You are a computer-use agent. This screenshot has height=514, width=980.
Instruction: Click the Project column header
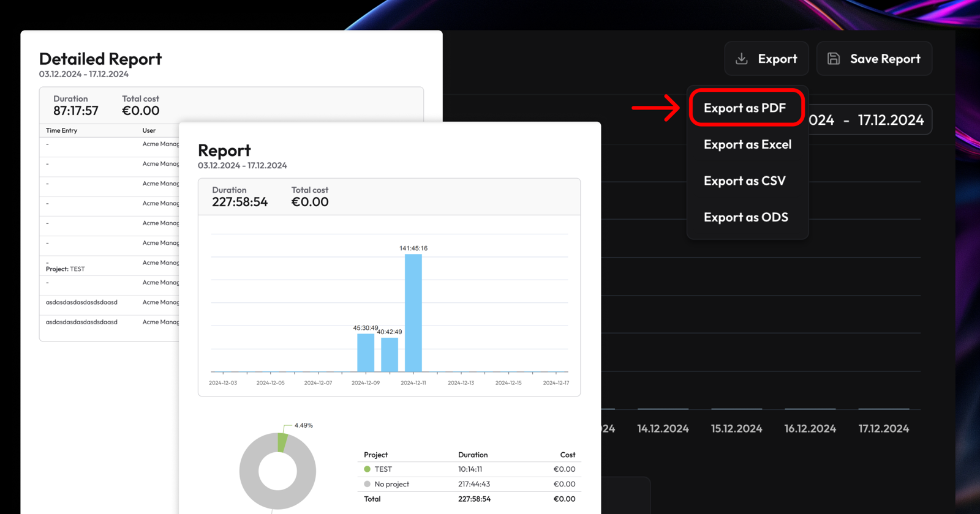(375, 455)
